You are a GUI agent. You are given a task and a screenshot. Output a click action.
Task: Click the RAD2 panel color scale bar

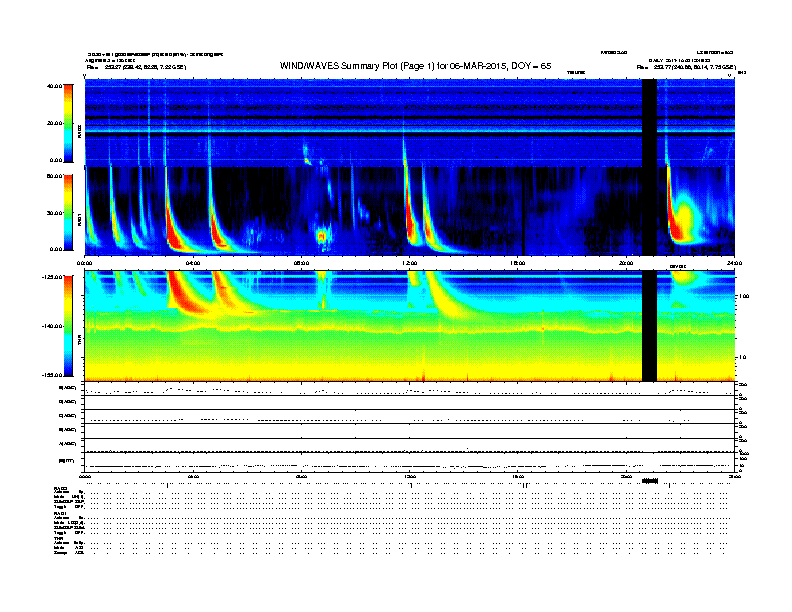tap(68, 123)
